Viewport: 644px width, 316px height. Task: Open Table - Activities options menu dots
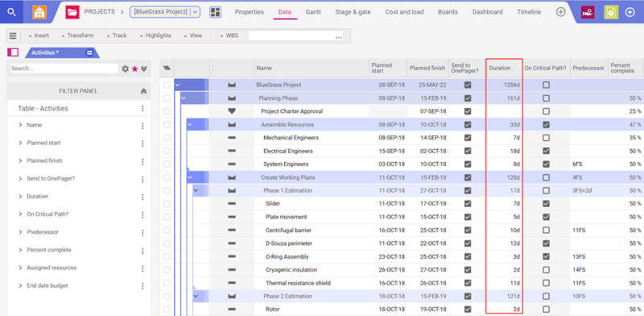(142, 108)
